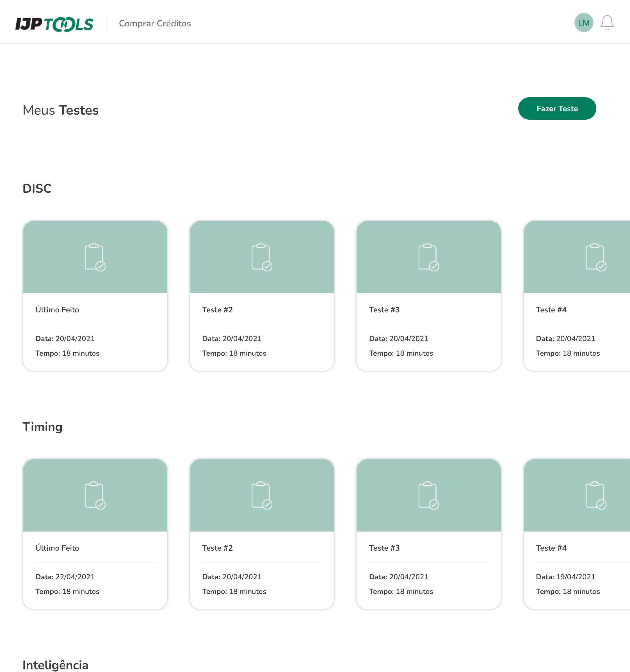This screenshot has height=672, width=630.
Task: Select 'Último Feito' title in DISC section
Action: pyautogui.click(x=57, y=309)
